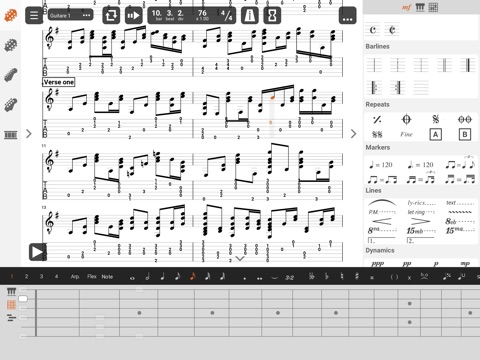480x360 pixels.
Task: Open the Guitare 1 track selector
Action: coord(70,15)
